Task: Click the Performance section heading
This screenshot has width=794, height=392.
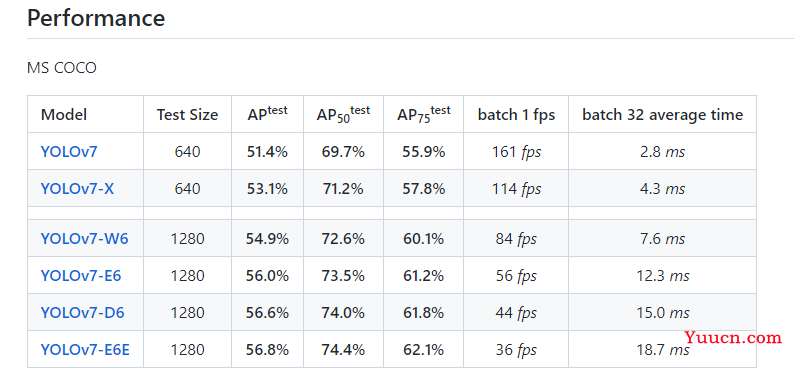Action: point(96,18)
